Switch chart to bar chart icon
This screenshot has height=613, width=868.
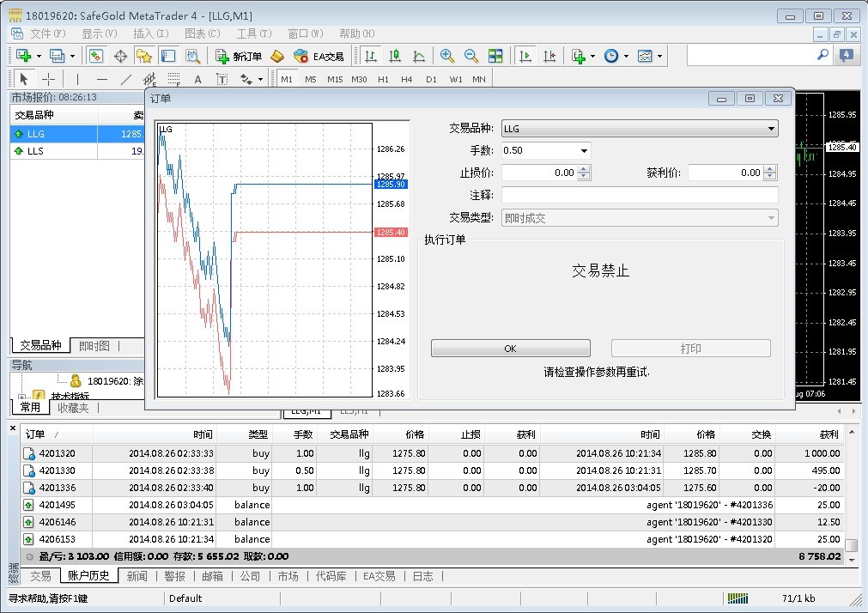pyautogui.click(x=371, y=56)
